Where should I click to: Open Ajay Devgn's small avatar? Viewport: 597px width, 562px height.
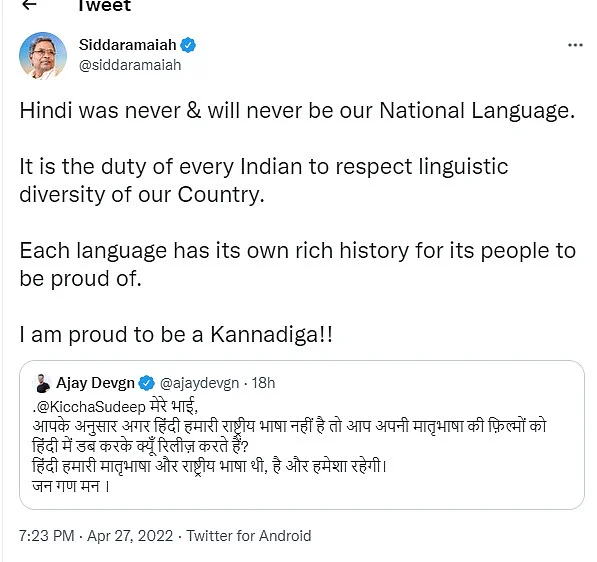tap(42, 383)
